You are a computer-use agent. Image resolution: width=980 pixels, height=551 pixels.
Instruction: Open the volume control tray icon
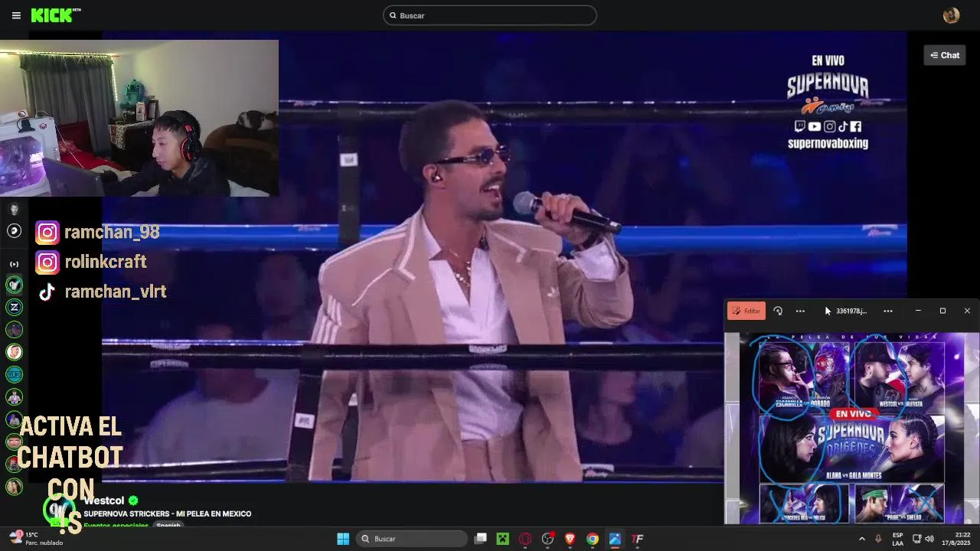(929, 539)
